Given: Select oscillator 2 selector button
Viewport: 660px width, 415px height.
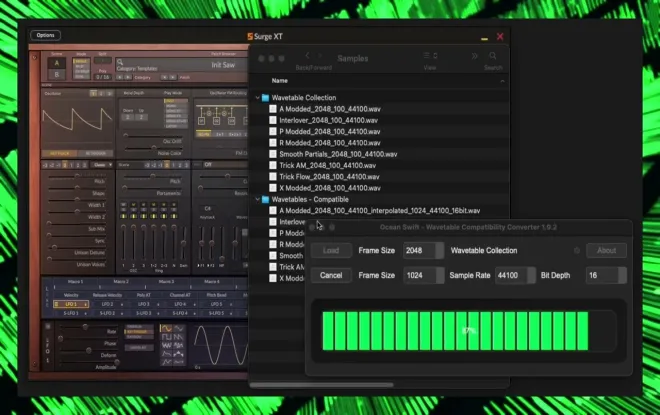Looking at the screenshot, I should [x=101, y=93].
